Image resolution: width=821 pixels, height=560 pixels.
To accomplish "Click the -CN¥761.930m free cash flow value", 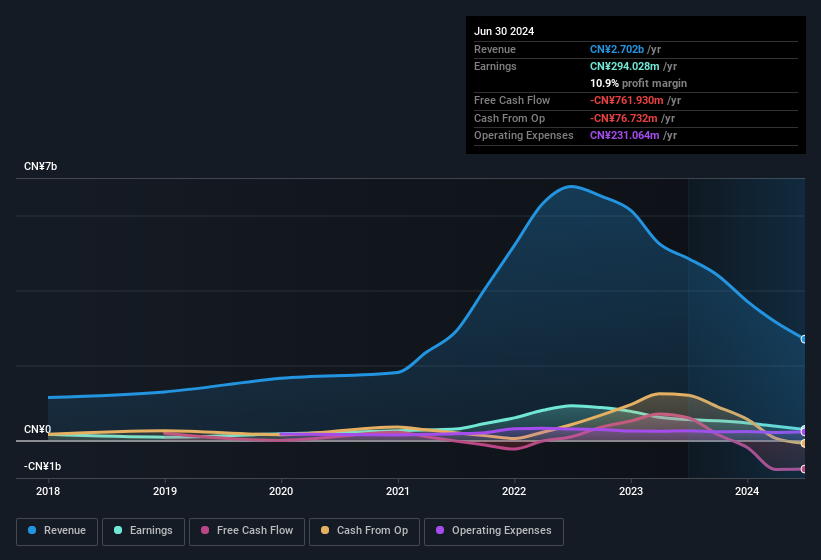I will click(627, 100).
